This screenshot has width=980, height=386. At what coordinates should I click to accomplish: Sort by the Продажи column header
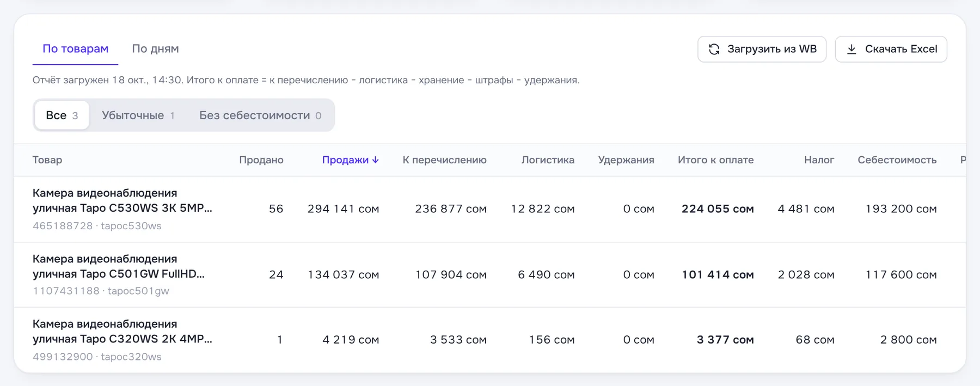point(350,160)
